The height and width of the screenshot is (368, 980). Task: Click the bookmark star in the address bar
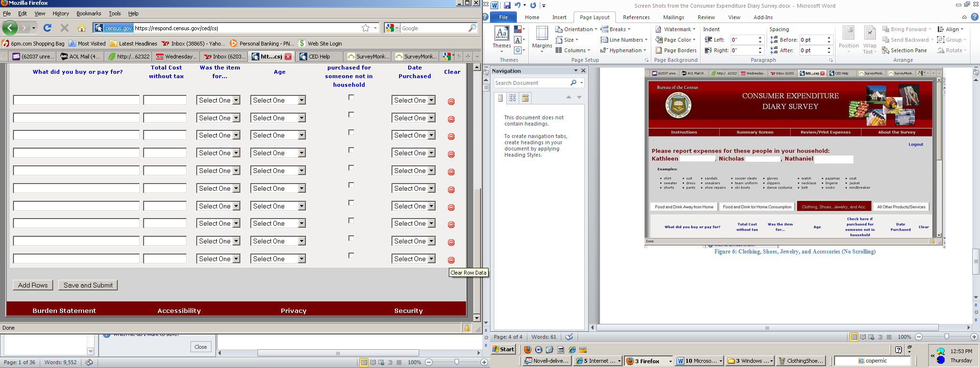366,28
